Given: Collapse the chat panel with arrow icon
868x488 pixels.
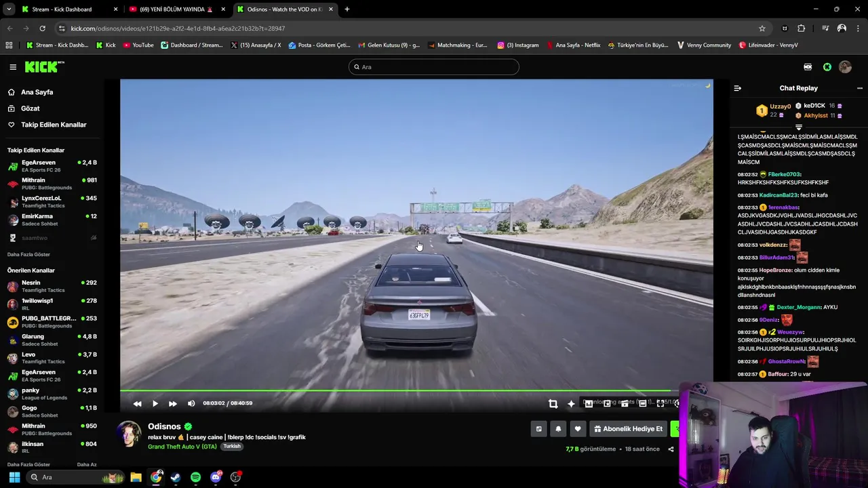Looking at the screenshot, I should click(x=738, y=88).
